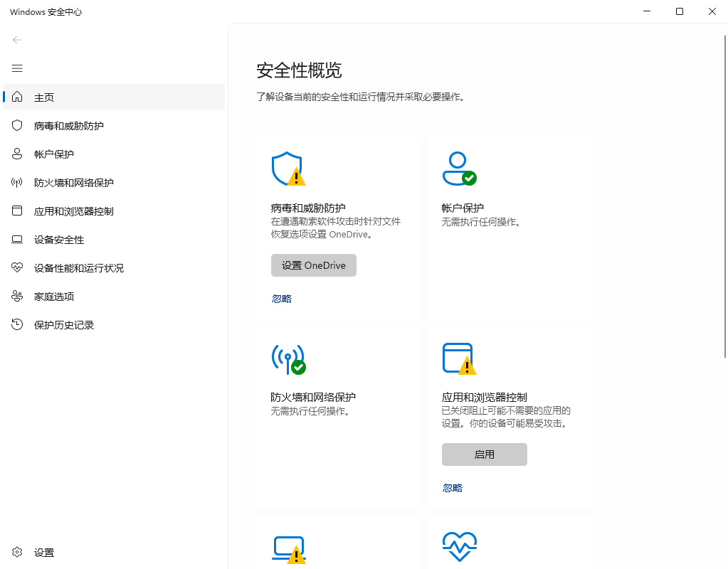
Task: 打开侧边栏中的病毒和威胁防护图标
Action: coord(16,125)
